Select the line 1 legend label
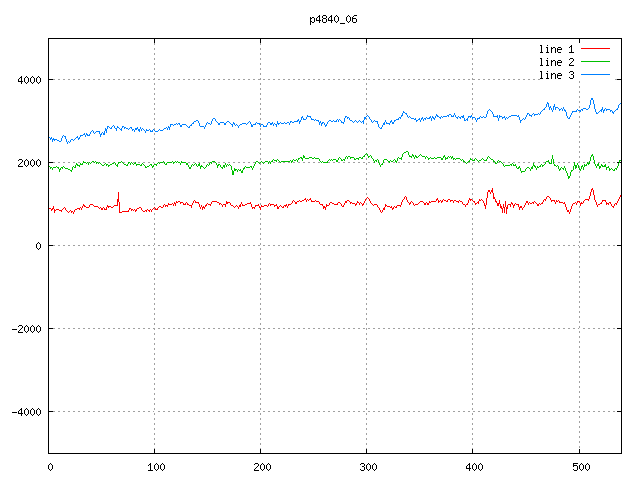This screenshot has width=640, height=480. click(556, 49)
